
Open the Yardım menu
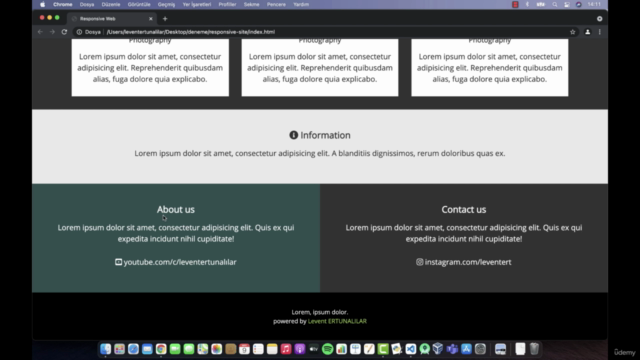coord(301,4)
